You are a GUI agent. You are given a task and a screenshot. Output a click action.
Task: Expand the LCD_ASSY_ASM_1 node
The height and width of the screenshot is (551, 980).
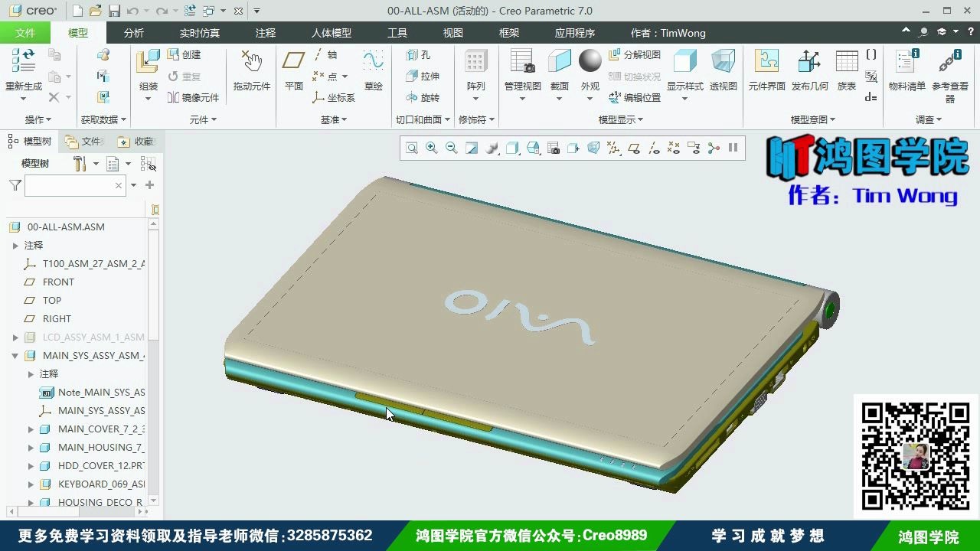coord(15,337)
